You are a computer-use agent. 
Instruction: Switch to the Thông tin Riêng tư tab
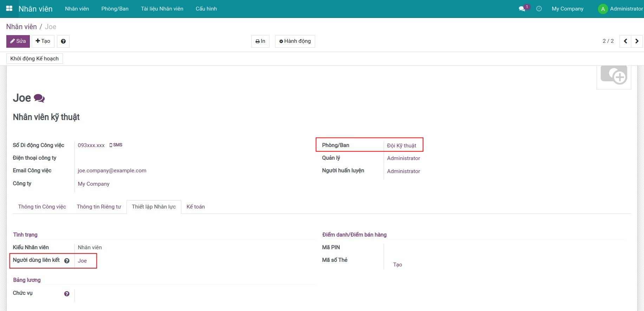[x=99, y=207]
